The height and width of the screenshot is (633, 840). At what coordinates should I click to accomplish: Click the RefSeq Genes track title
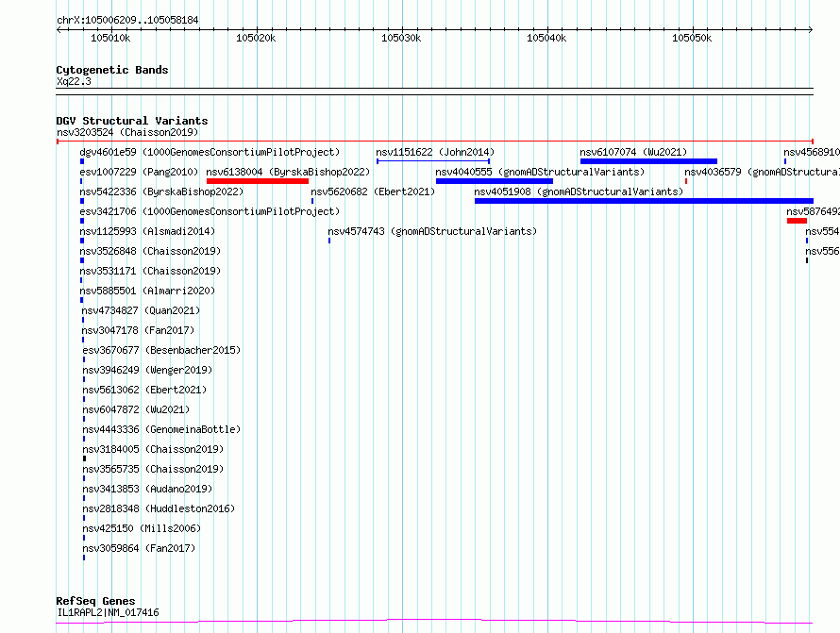click(95, 601)
